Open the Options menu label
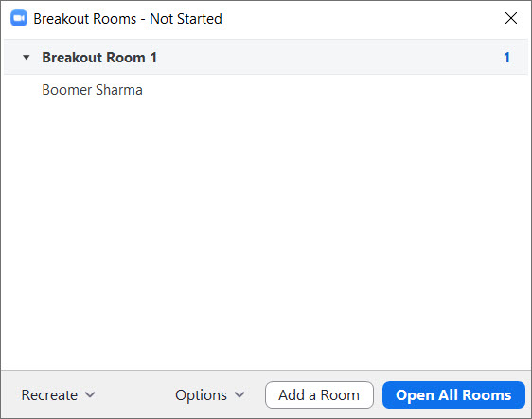The image size is (532, 419). [x=201, y=395]
